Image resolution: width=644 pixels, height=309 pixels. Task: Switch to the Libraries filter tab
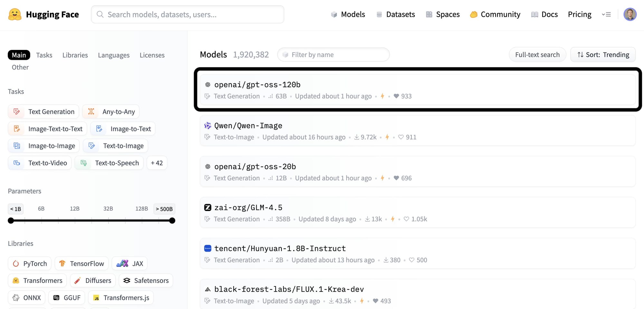point(75,55)
